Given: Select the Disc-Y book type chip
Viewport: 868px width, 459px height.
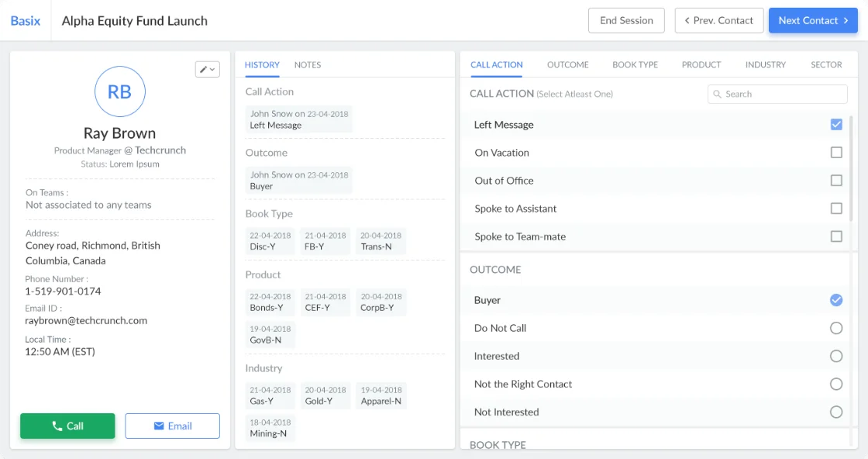Looking at the screenshot, I should pos(270,241).
